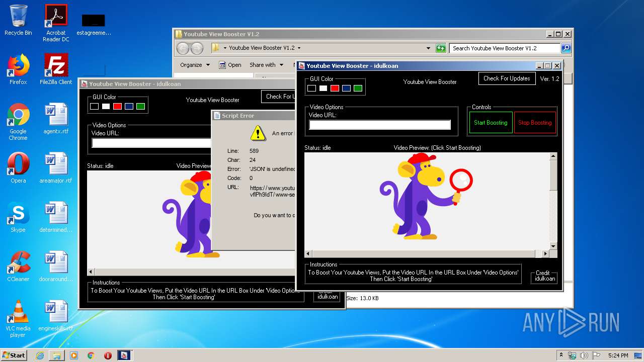Open the Action Center flag icon

click(597, 355)
